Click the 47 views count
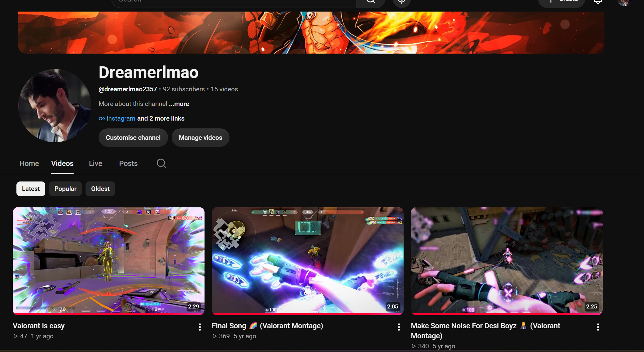644x352 pixels. pos(20,336)
